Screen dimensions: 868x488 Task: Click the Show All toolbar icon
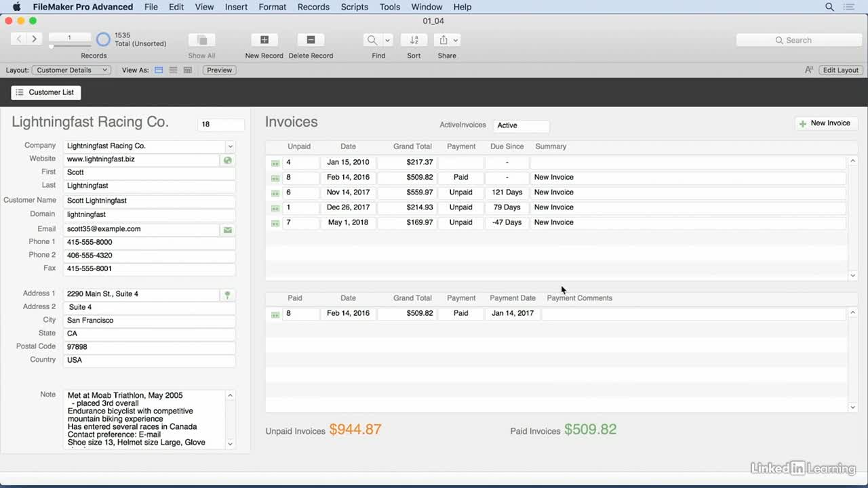(201, 40)
